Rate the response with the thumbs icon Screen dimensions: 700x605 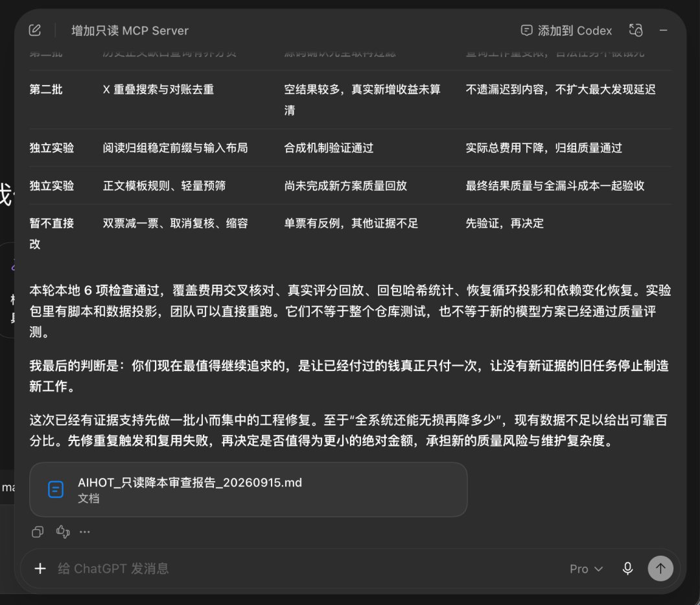click(63, 531)
